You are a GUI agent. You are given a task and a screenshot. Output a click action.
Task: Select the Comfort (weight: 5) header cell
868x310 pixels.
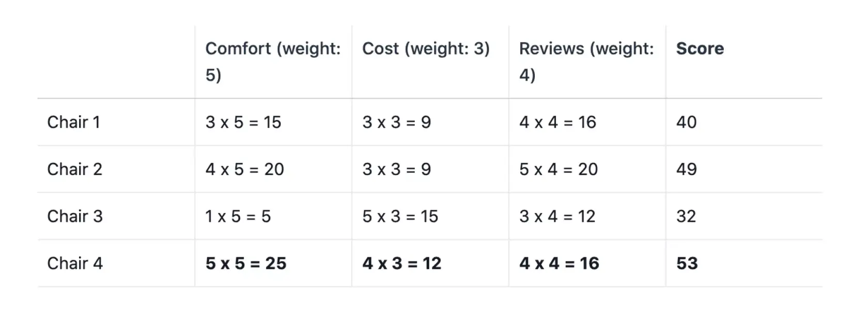pos(273,61)
